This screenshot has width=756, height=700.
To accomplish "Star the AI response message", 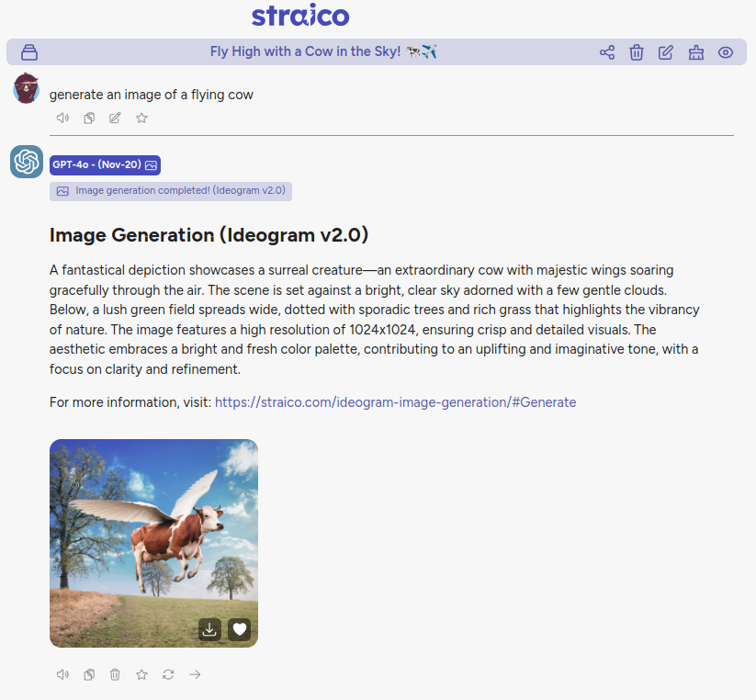I will [141, 674].
